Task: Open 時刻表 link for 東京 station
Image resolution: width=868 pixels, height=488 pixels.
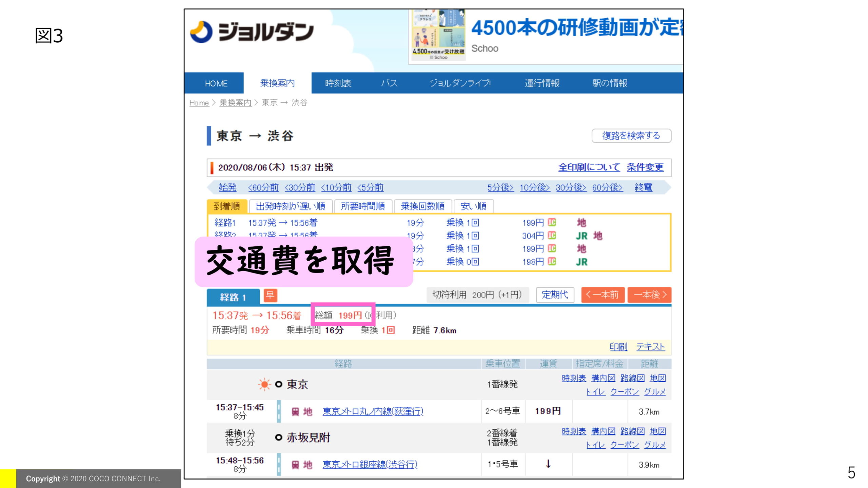Action: pyautogui.click(x=574, y=378)
